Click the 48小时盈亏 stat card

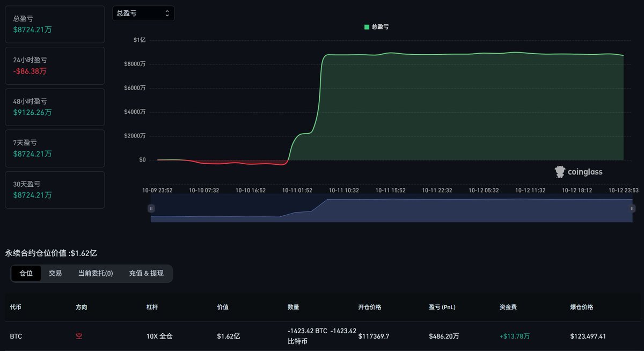tap(55, 107)
